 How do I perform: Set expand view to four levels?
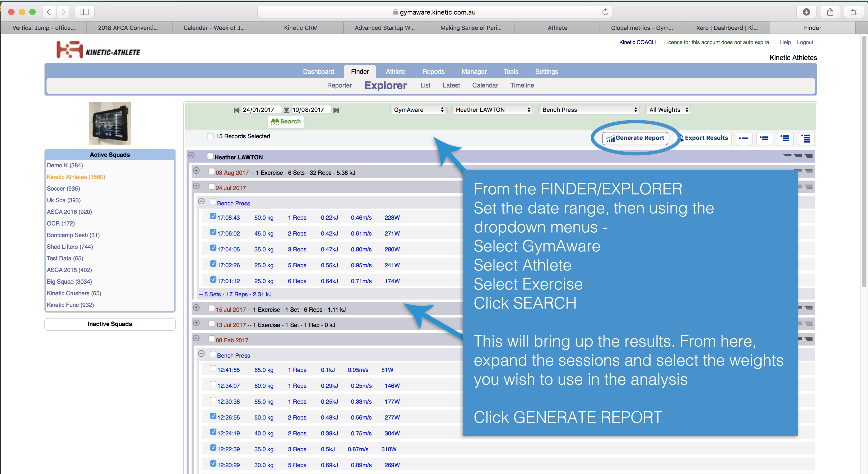(806, 138)
